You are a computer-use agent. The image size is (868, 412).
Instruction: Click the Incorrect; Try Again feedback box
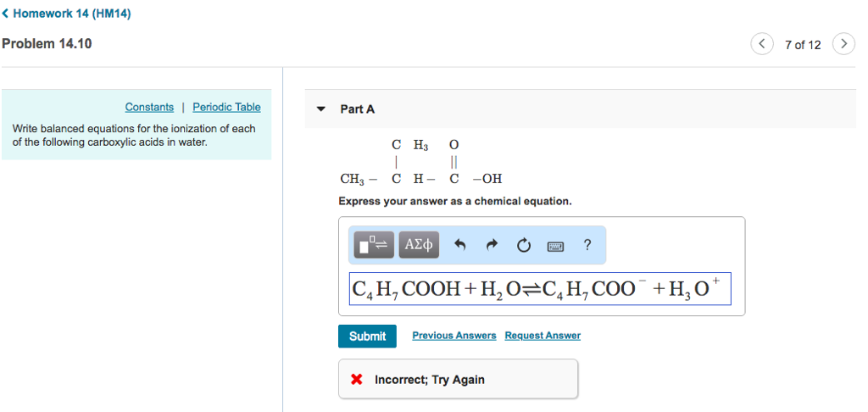click(458, 379)
